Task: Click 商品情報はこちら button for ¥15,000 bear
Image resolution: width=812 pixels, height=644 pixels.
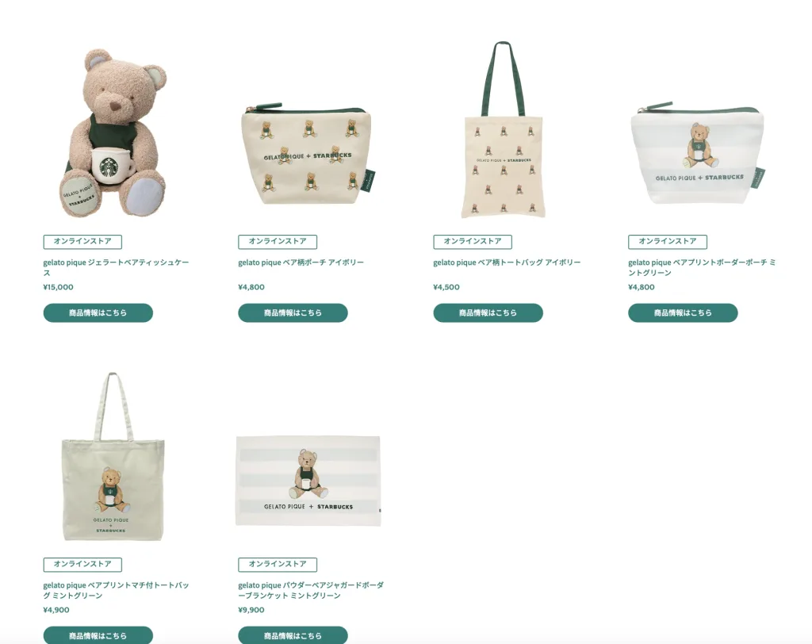Action: [98, 313]
